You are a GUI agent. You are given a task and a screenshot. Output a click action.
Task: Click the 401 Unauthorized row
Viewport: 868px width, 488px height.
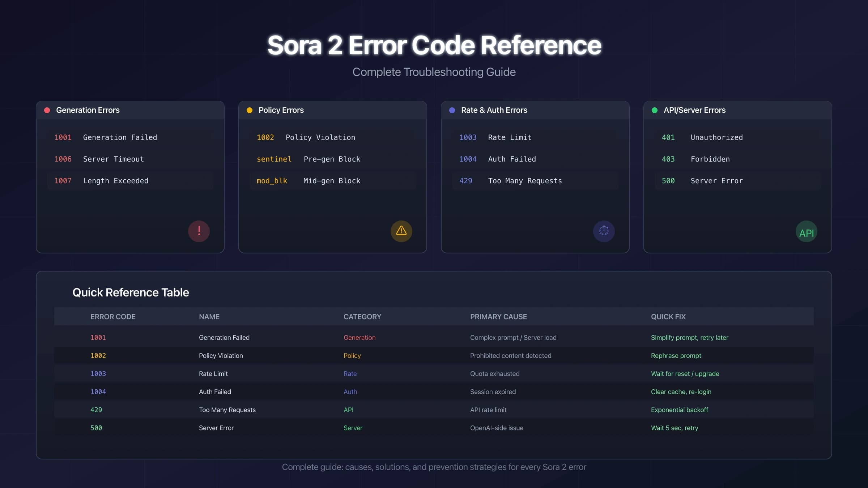click(x=738, y=137)
